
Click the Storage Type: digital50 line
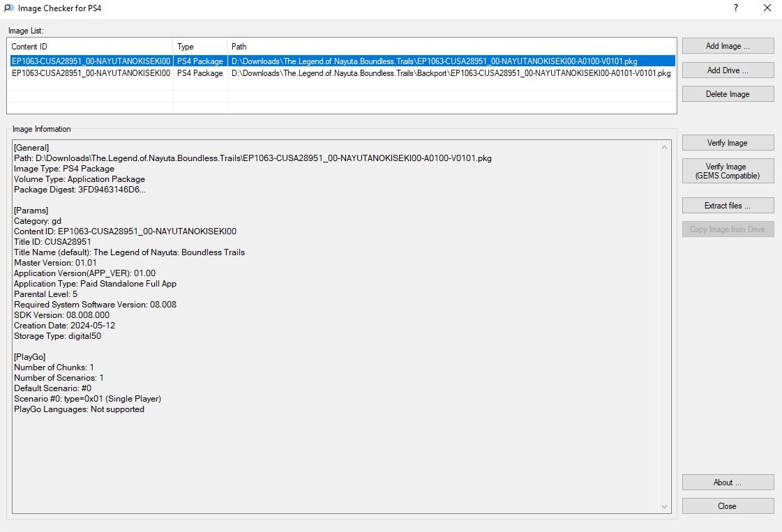pyautogui.click(x=57, y=336)
